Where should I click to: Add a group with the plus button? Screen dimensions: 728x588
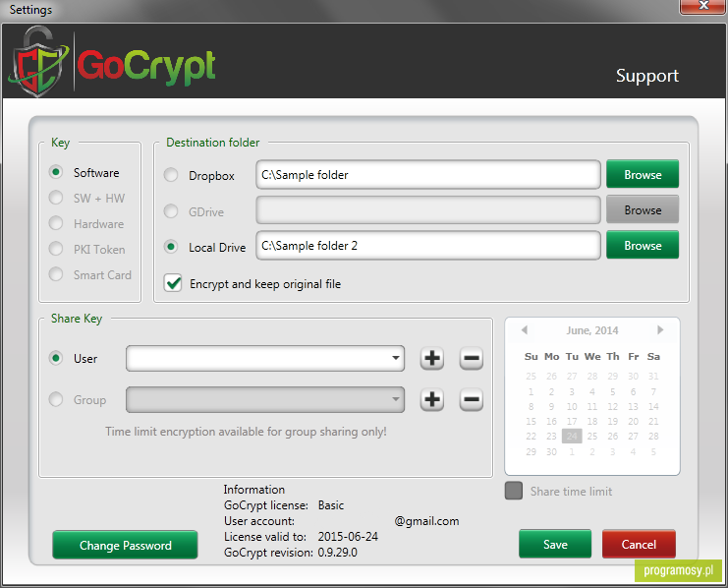coord(431,399)
